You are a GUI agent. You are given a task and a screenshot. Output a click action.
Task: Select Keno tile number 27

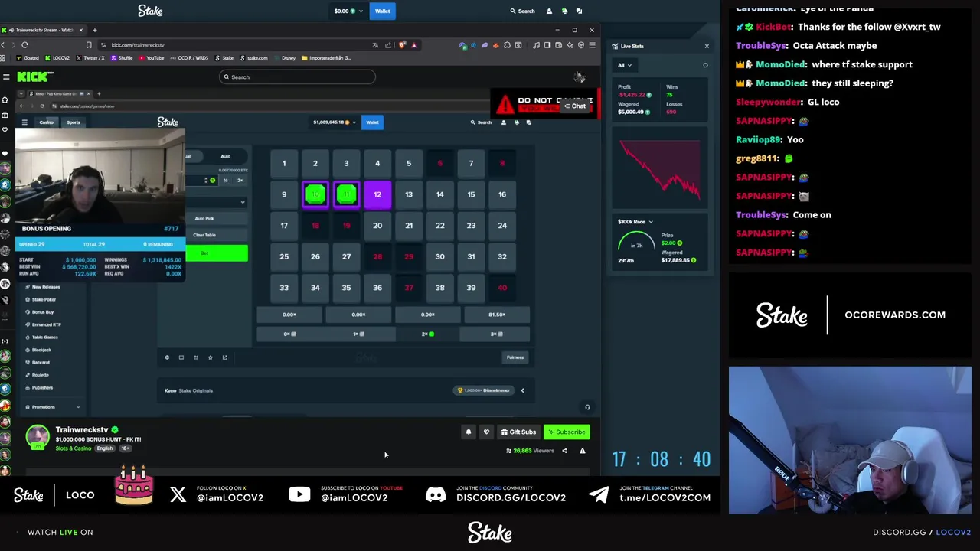[346, 257]
